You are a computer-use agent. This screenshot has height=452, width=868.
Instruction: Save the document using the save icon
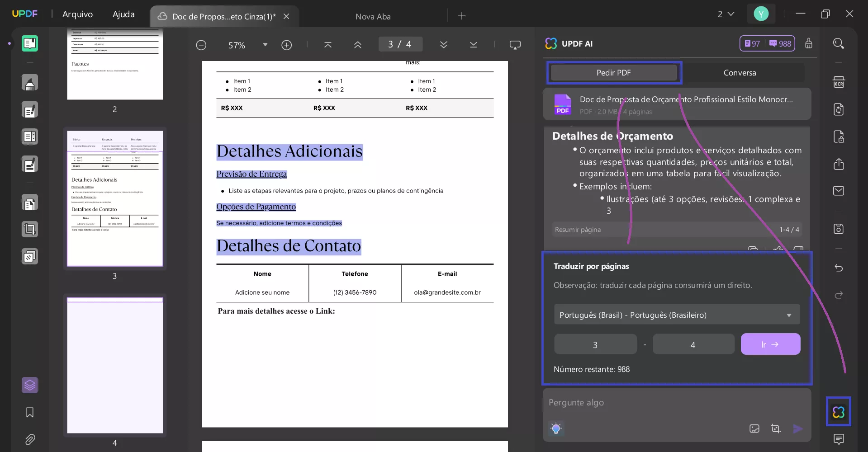(839, 229)
